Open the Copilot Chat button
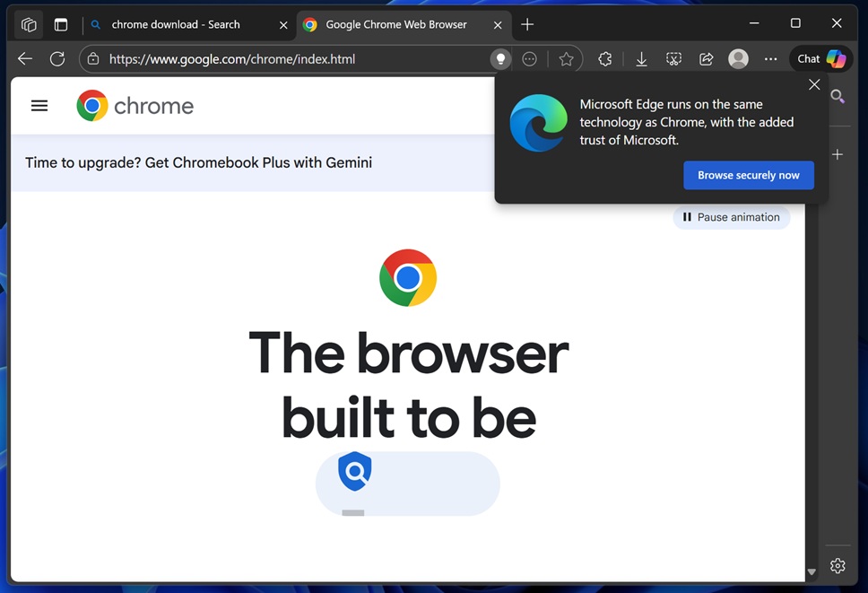868x593 pixels. click(821, 59)
